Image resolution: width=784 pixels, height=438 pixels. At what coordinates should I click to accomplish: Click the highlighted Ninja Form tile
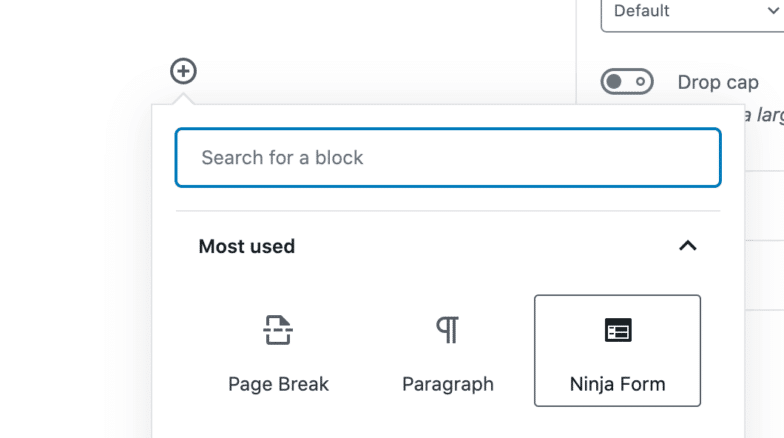point(617,350)
